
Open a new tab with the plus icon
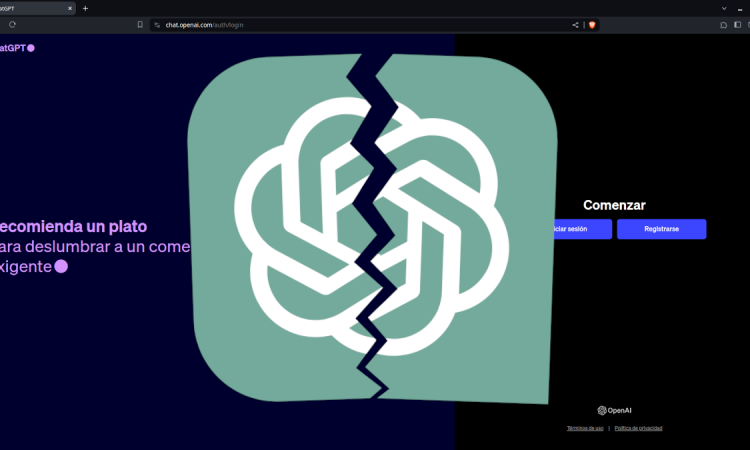pos(85,8)
